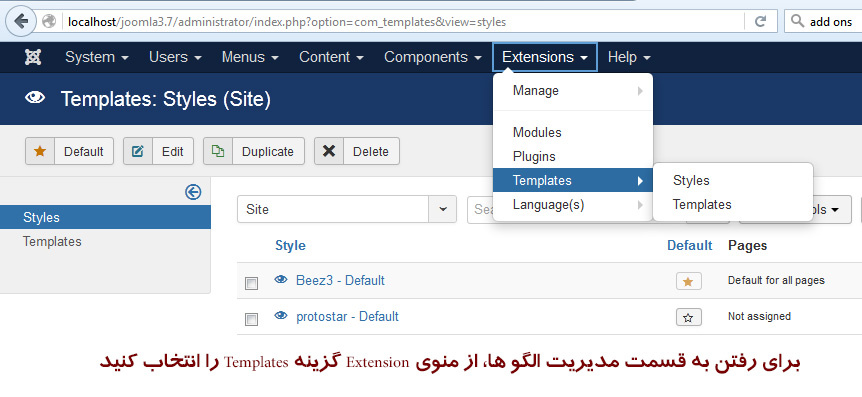Click the Joomla logo icon
862x397 pixels.
click(x=33, y=57)
